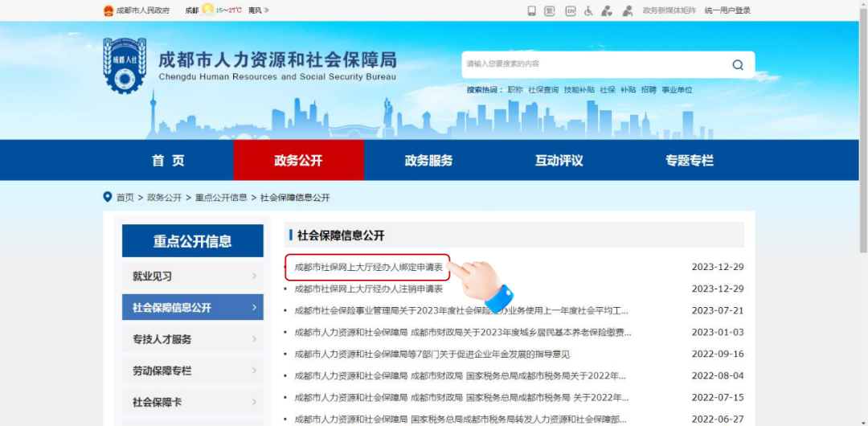Open 2023年度社会保险 article dated 2023-07-21
The width and height of the screenshot is (868, 426).
click(x=461, y=310)
